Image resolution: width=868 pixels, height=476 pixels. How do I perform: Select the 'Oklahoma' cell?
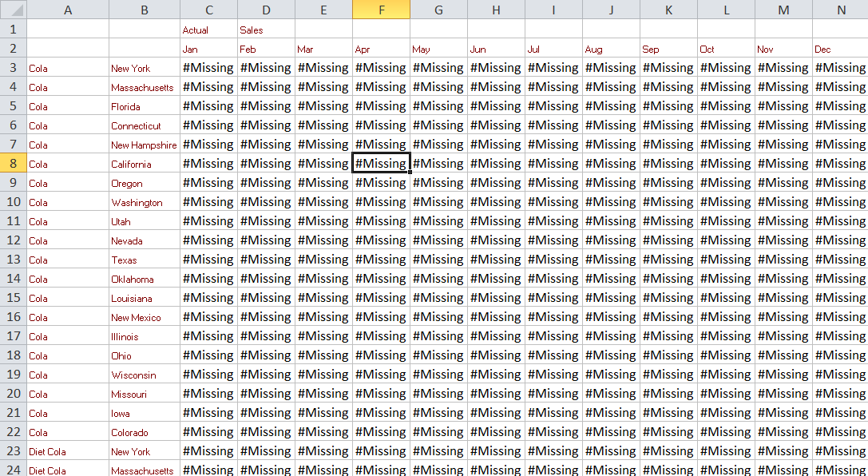click(145, 279)
